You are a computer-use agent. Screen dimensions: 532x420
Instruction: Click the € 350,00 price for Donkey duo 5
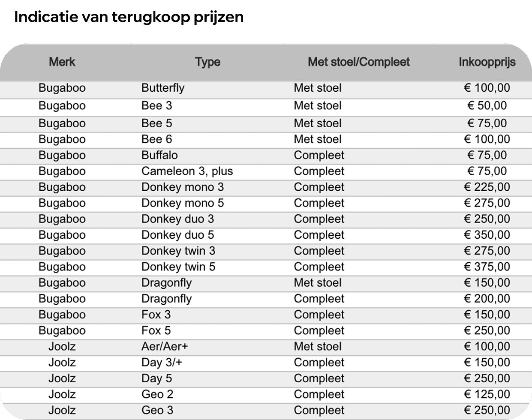[487, 234]
